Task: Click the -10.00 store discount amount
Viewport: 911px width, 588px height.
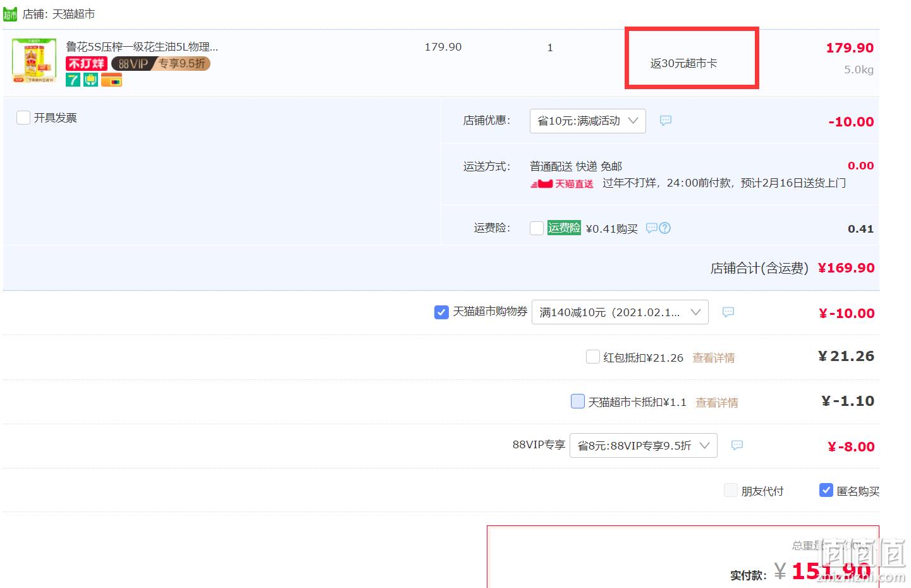Action: [x=851, y=122]
